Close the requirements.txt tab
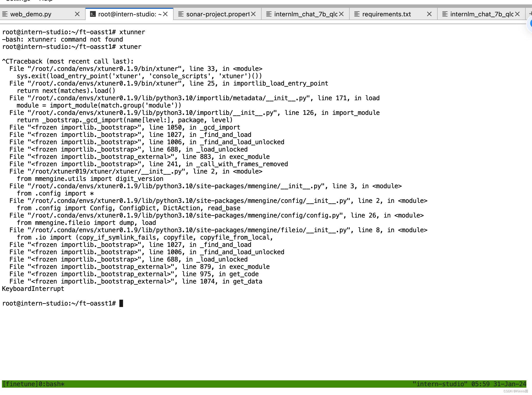This screenshot has width=532, height=395. coord(429,14)
